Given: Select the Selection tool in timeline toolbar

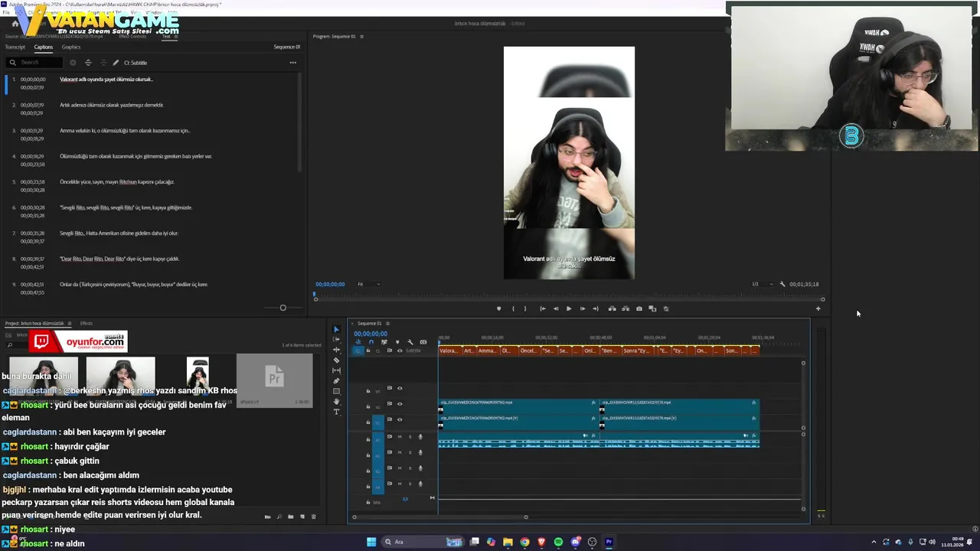Looking at the screenshot, I should [x=336, y=330].
